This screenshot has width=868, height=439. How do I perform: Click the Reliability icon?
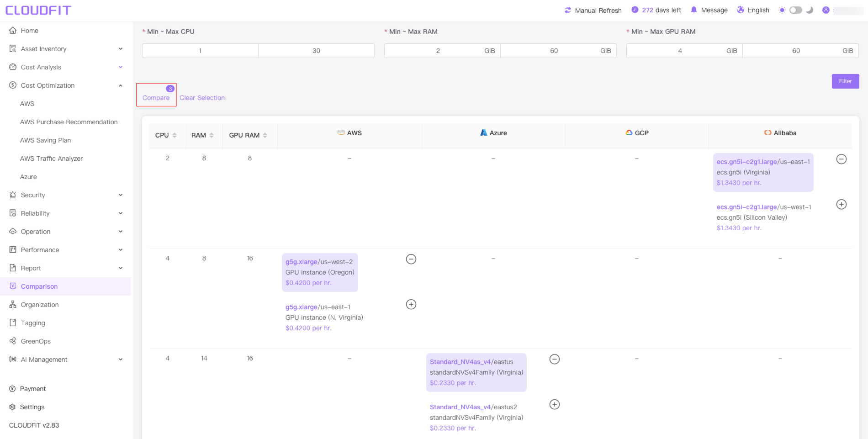(x=13, y=213)
